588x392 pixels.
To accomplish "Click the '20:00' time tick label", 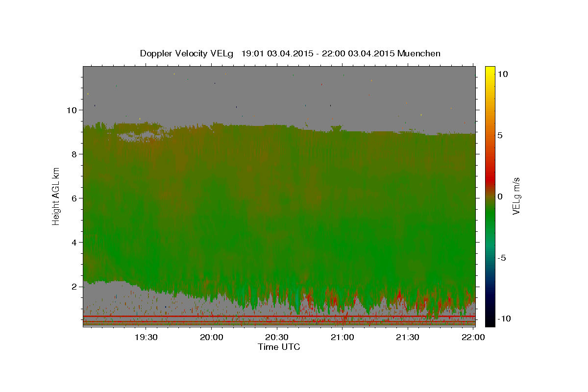I will tap(212, 338).
